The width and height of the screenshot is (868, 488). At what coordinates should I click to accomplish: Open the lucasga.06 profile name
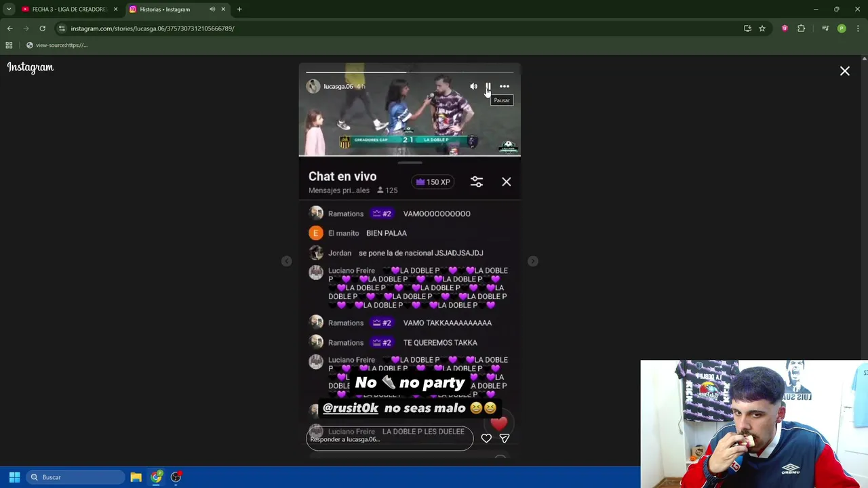click(x=338, y=87)
